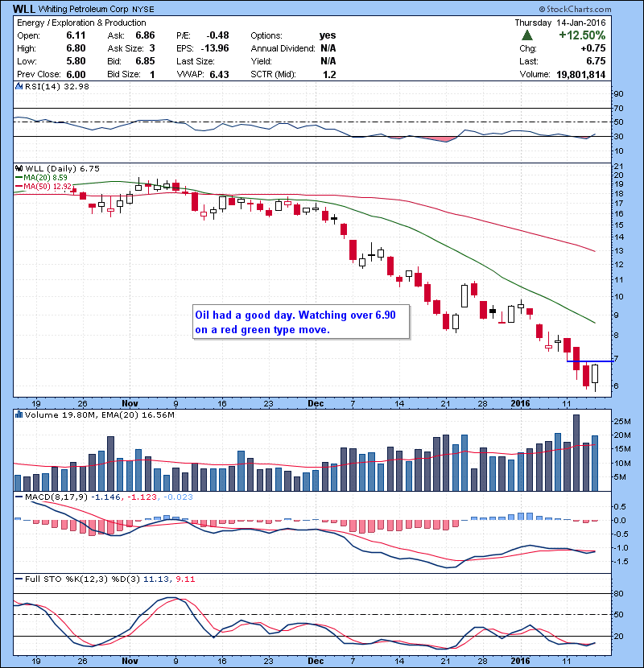Click the P/E value -0.48
Screen dimensions: 644x668
[217, 35]
